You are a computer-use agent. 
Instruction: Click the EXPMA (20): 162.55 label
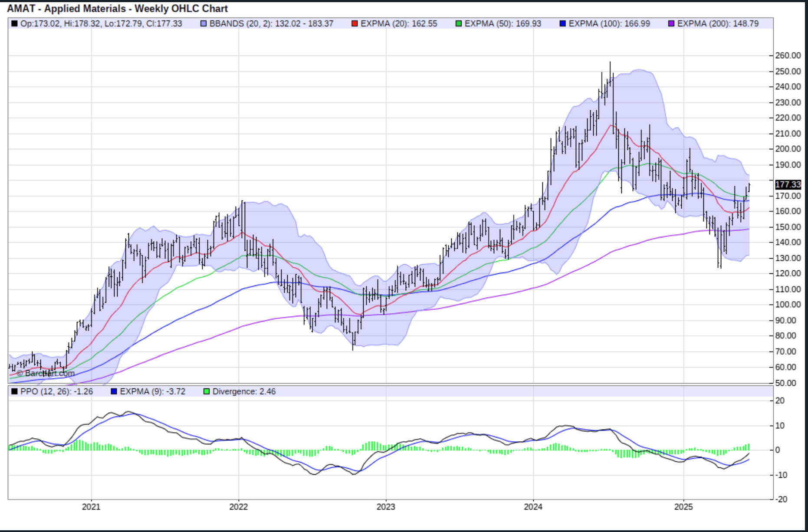[399, 23]
